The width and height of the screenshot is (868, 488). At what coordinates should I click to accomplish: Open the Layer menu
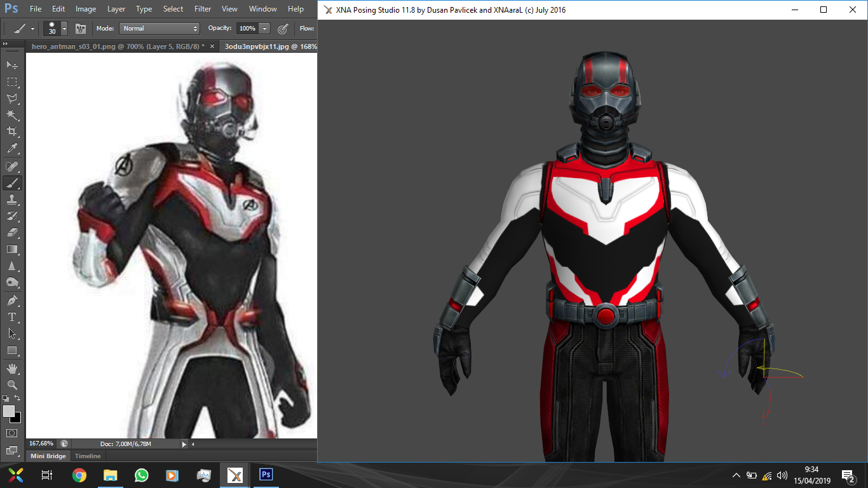coord(116,9)
